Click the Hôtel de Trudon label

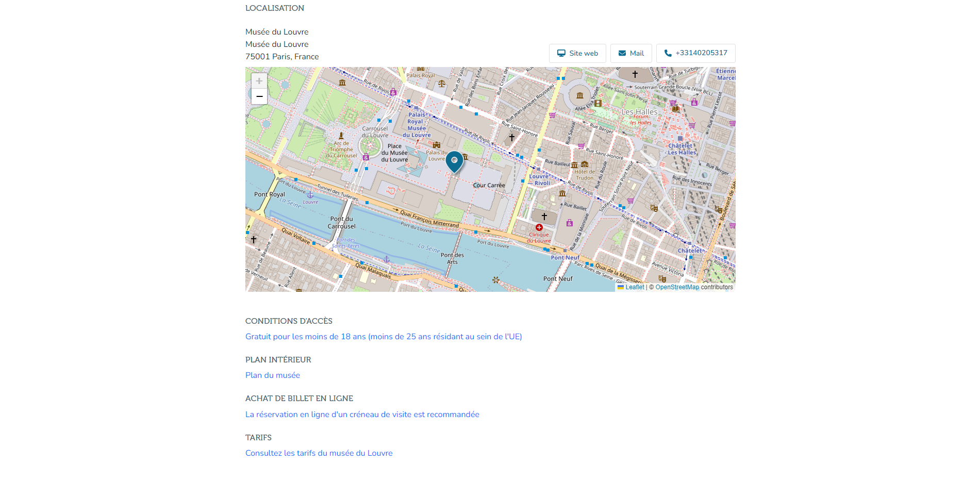click(585, 175)
